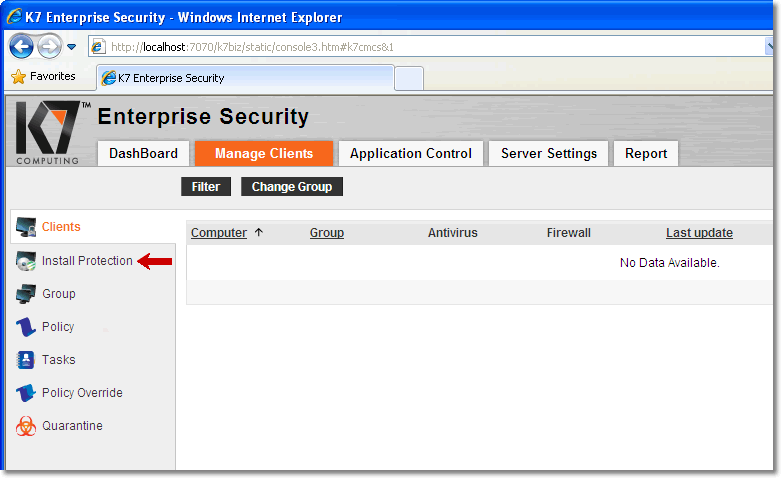Select Clients in the sidebar

coord(61,227)
